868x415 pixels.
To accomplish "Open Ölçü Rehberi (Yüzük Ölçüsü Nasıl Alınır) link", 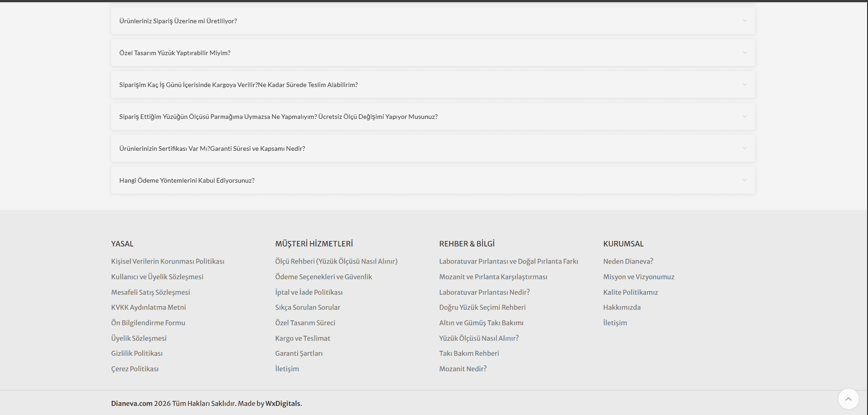I will (x=336, y=261).
